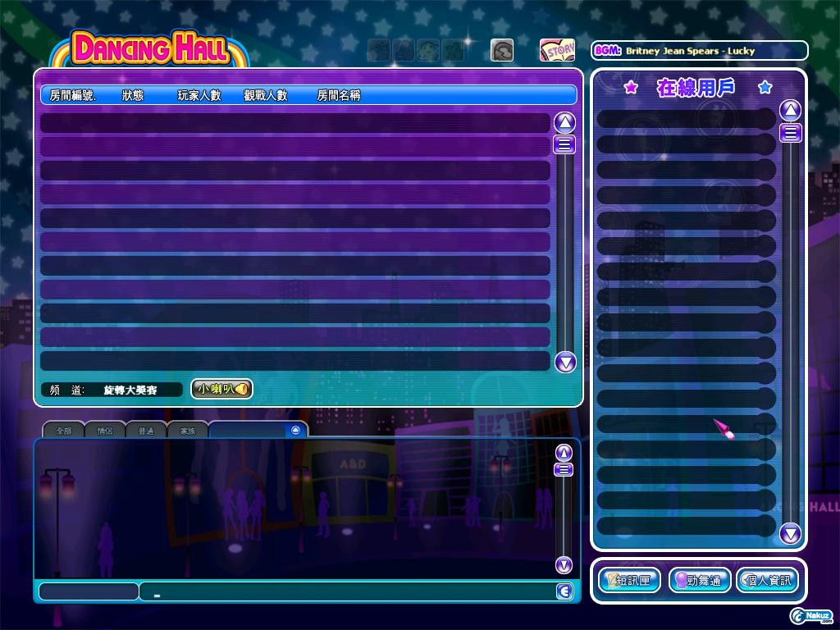Sort by the 狀態 column header
Screen dimensions: 840x630
[x=133, y=95]
